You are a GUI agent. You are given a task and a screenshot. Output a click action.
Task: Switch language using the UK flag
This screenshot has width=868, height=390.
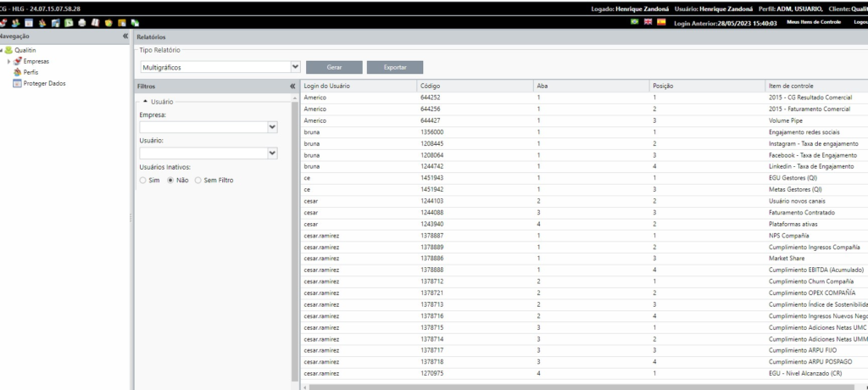point(648,22)
